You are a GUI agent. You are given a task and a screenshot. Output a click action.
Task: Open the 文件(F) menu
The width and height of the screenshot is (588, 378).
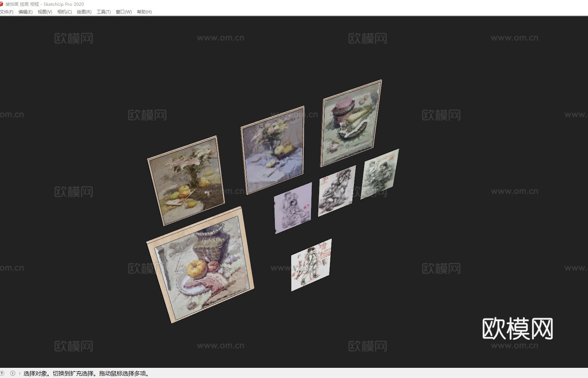(7, 12)
